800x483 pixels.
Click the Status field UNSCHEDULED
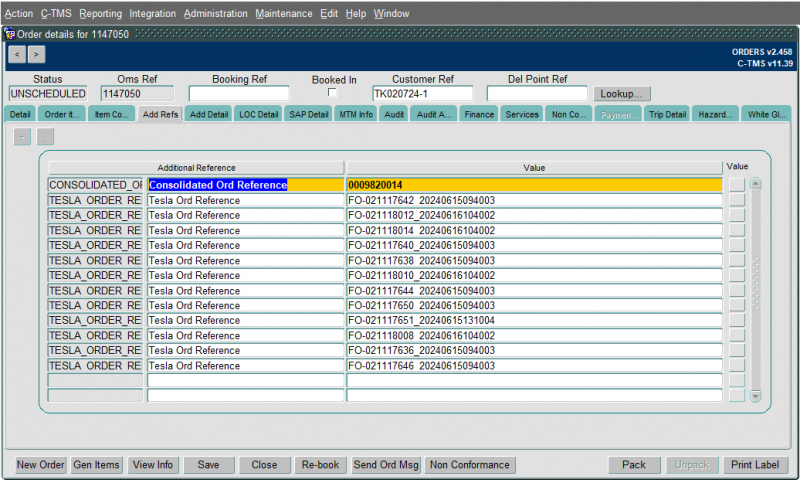point(48,93)
